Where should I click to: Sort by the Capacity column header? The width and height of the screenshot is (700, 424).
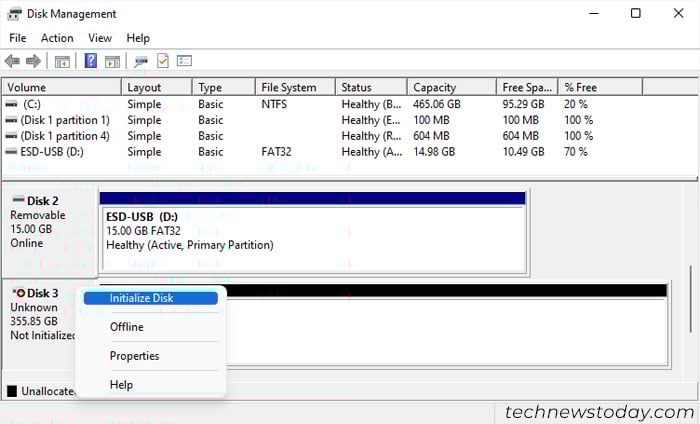(x=452, y=87)
